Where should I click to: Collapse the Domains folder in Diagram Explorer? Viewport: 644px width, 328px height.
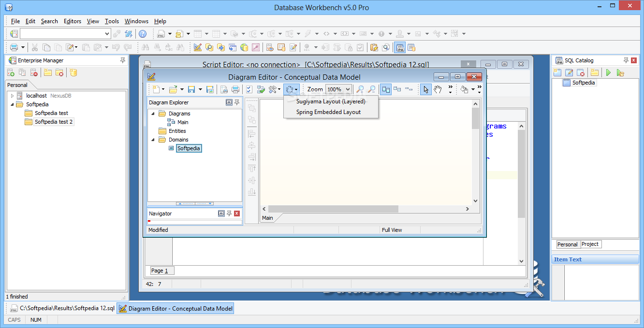pos(153,140)
